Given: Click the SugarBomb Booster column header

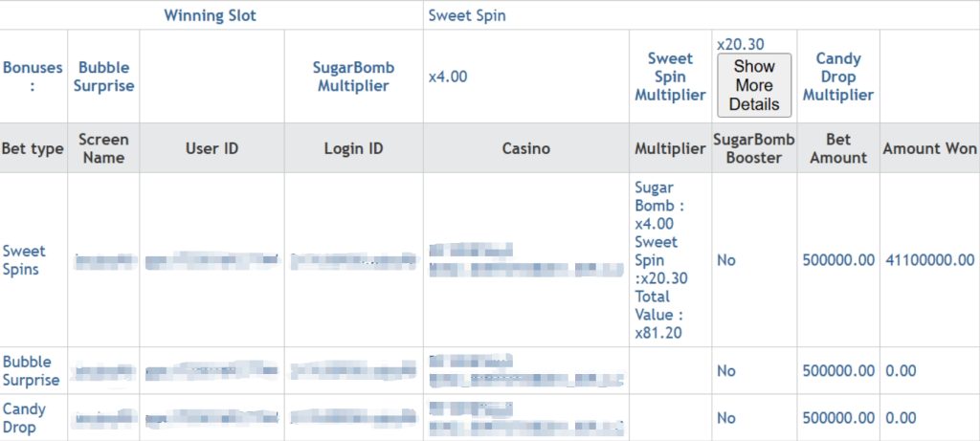Looking at the screenshot, I should (754, 148).
